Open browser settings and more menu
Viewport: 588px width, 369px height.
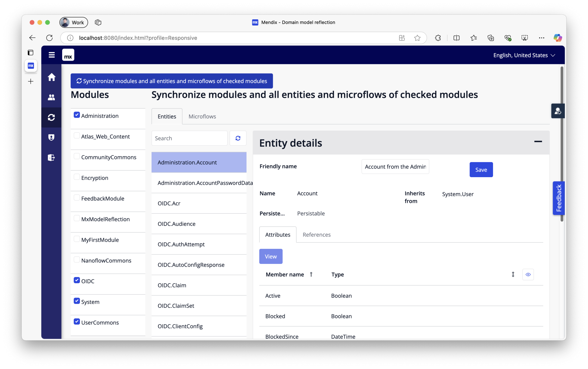click(541, 38)
